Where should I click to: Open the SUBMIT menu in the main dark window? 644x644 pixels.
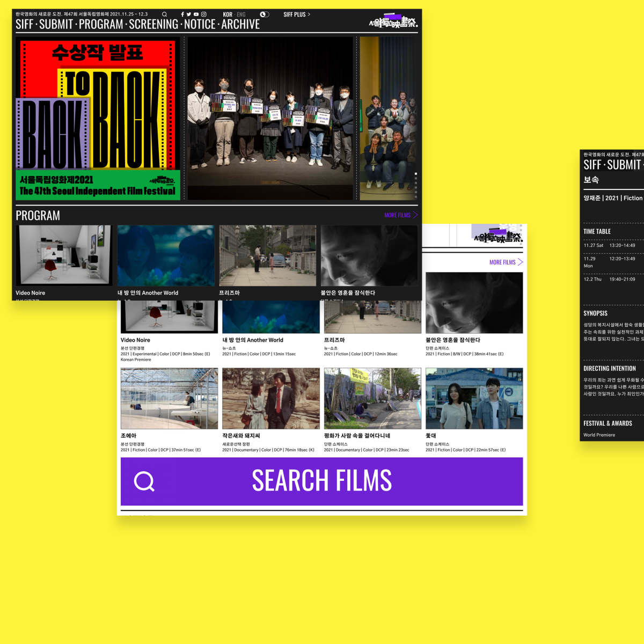(56, 24)
